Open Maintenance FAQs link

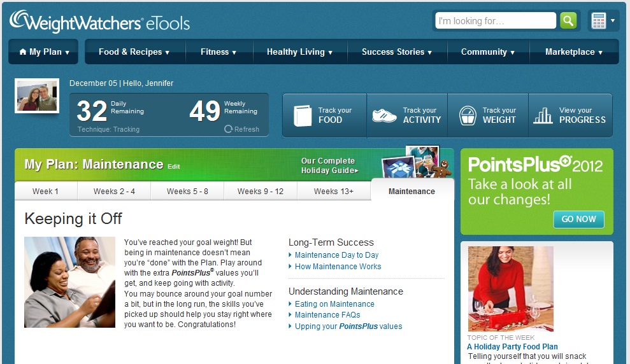(x=327, y=314)
